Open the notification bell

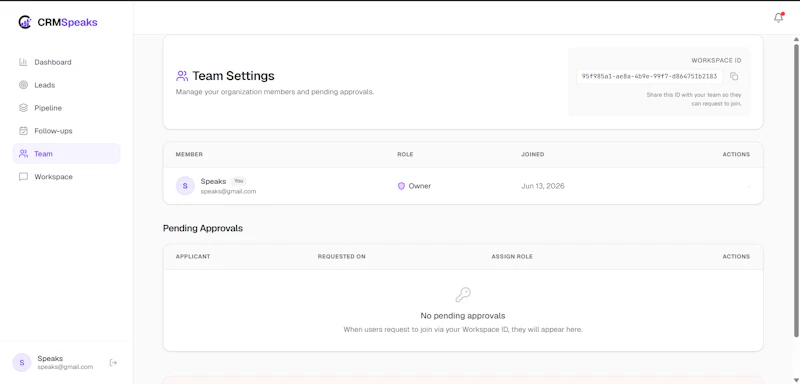point(779,17)
